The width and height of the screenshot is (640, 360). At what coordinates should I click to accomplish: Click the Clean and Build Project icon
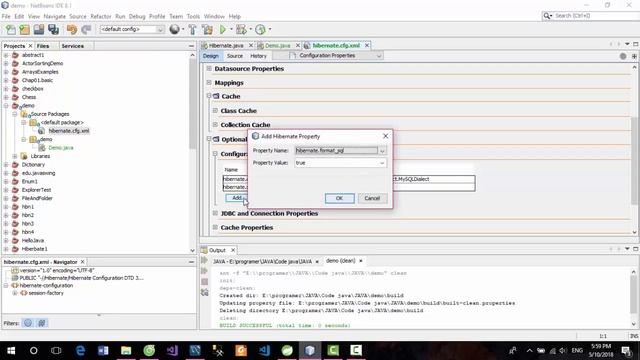pyautogui.click(x=207, y=29)
